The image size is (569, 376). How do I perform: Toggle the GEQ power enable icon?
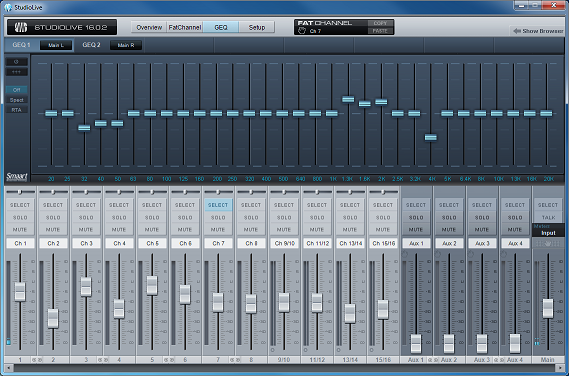point(16,62)
